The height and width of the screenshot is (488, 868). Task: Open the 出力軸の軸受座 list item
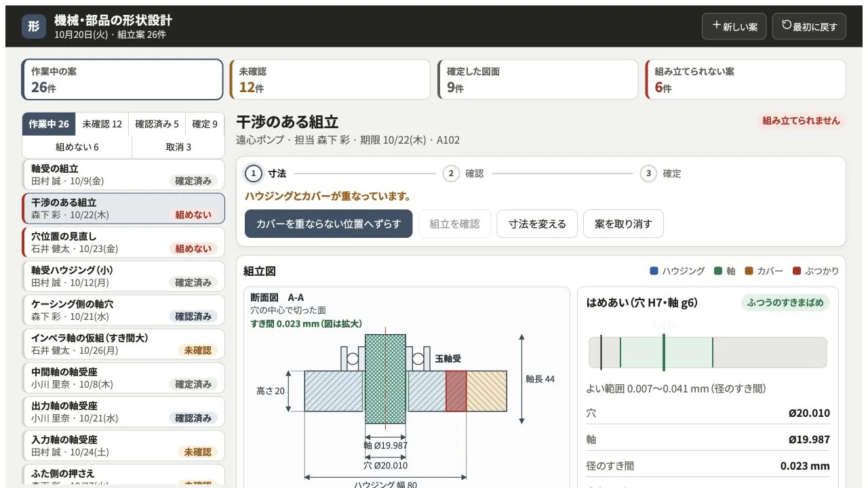point(123,411)
